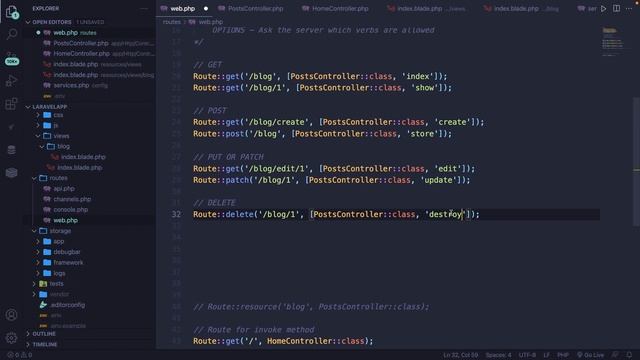This screenshot has height=360, width=640.
Task: Split the editor with the split icon
Action: (x=616, y=9)
